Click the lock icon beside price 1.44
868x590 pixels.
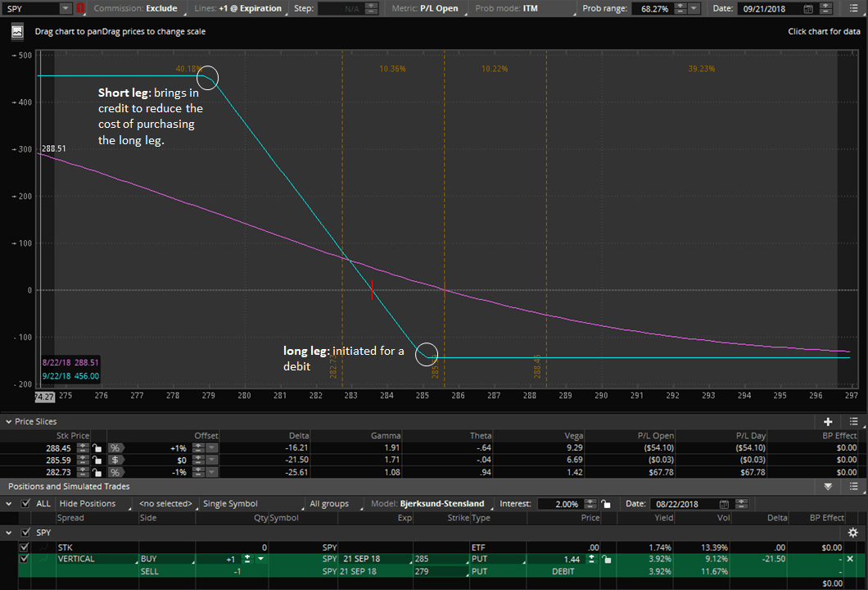pyautogui.click(x=607, y=559)
